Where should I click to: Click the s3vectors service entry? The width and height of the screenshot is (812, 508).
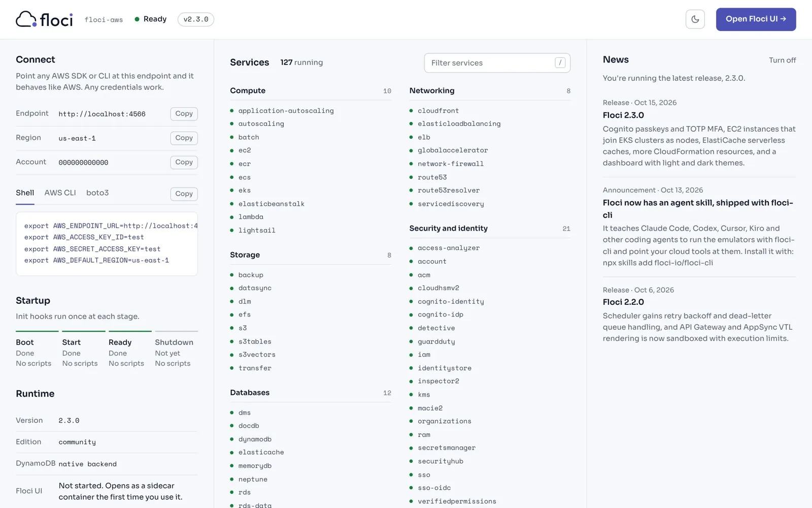[257, 355]
